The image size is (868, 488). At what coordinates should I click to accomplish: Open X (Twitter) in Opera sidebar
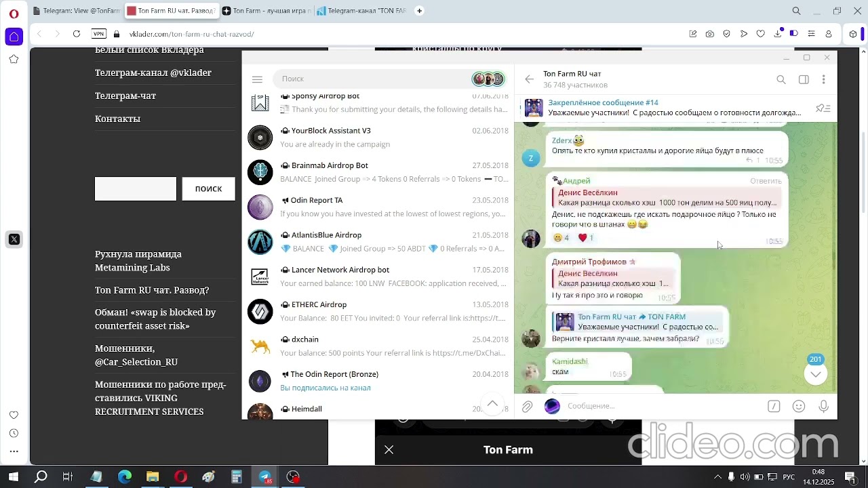click(14, 239)
